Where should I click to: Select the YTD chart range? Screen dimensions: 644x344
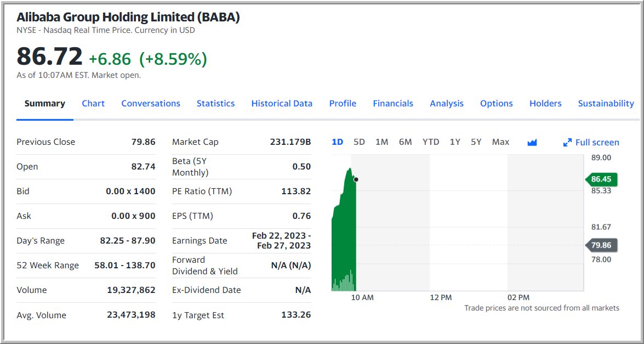point(431,142)
